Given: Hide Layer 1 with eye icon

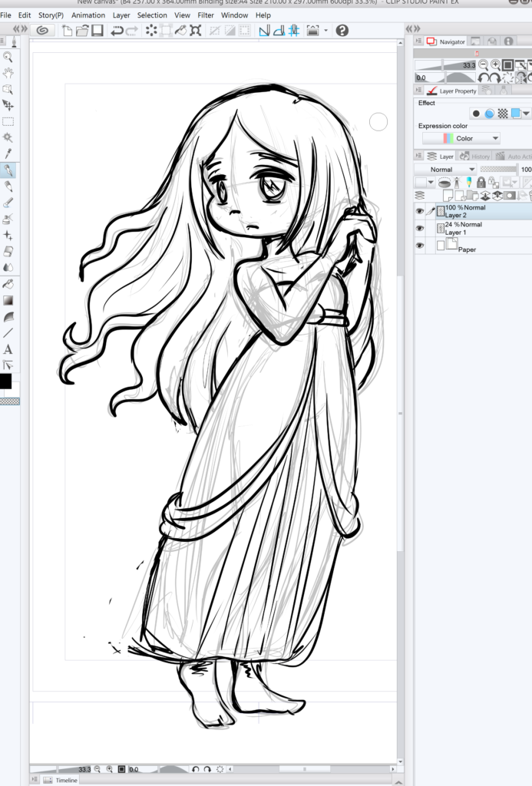Looking at the screenshot, I should coord(420,228).
